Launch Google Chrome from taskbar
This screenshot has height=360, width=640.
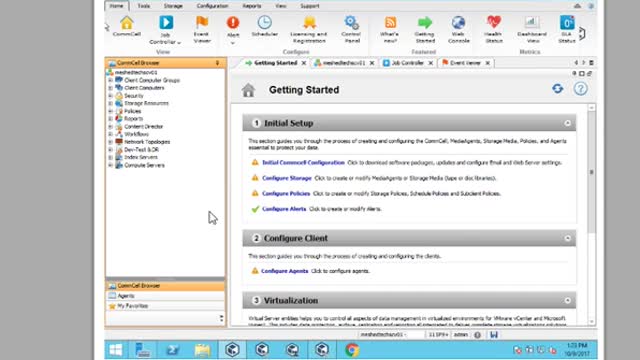point(352,350)
